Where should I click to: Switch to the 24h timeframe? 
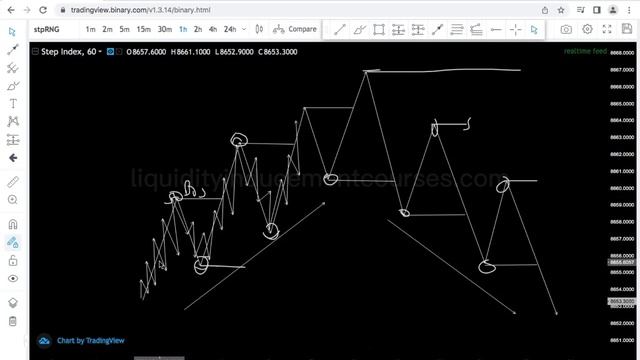click(230, 29)
